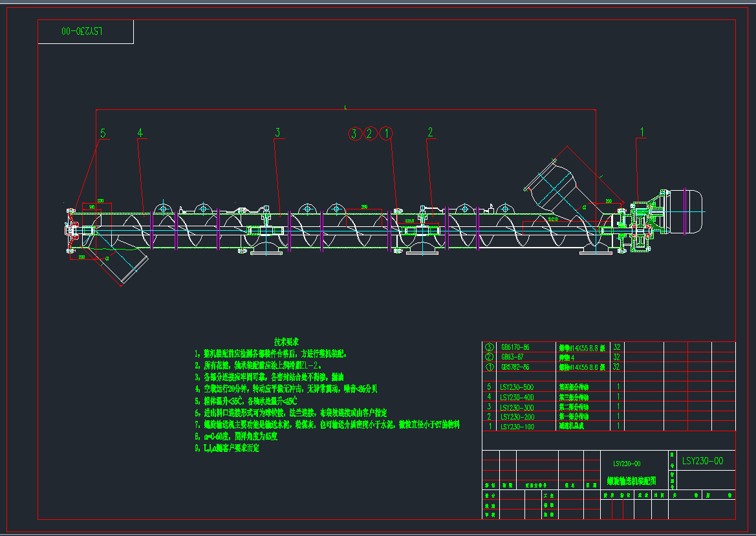Click red circled fastener balloon 3
This screenshot has height=536, width=756.
[354, 134]
